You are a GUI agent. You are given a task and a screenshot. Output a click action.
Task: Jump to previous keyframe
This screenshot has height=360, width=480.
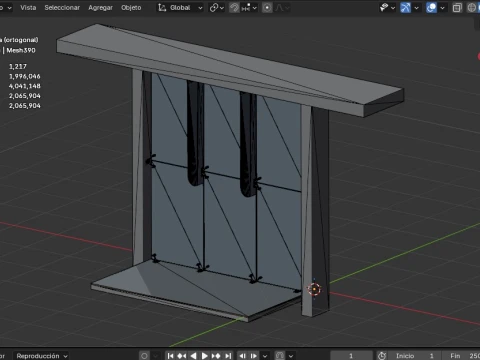tap(182, 356)
